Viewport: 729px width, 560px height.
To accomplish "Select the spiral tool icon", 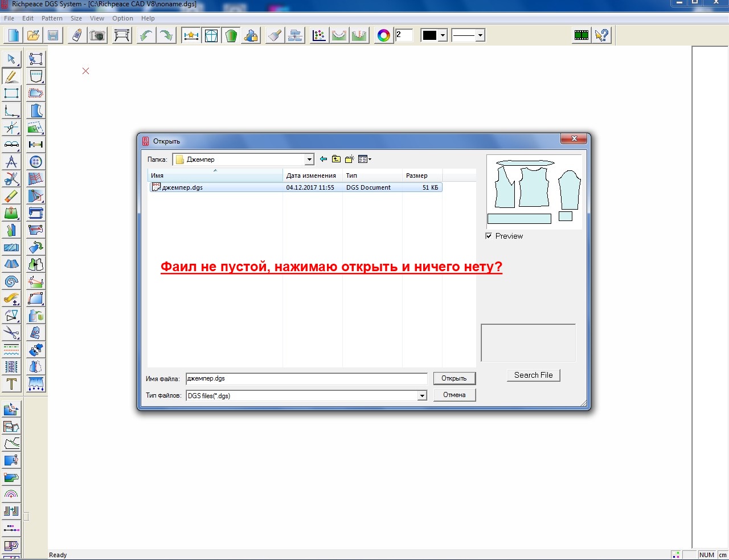I will (x=11, y=281).
